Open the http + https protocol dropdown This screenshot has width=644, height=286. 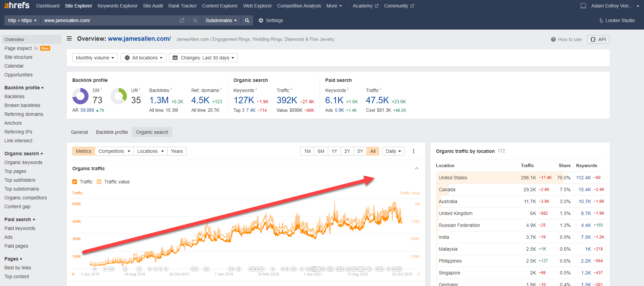coord(22,20)
